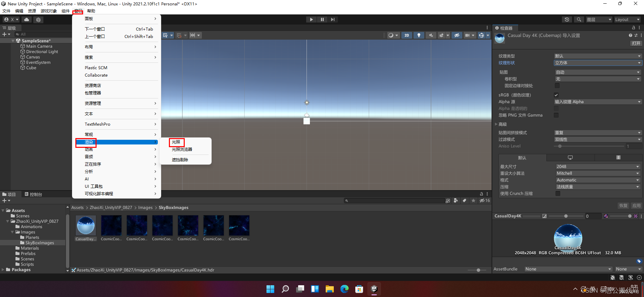Toggle the 固定边缘对接处 checkbox

click(x=557, y=86)
